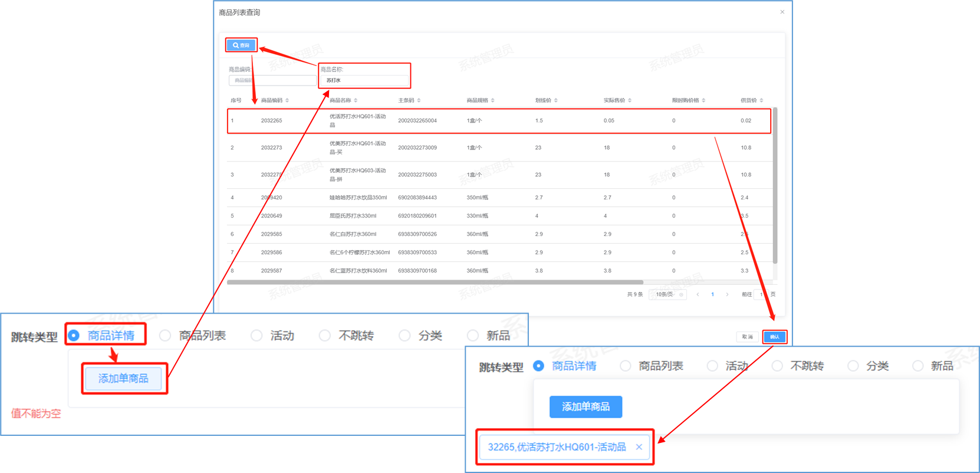
Task: Close the 商品列表查询 dialog
Action: pyautogui.click(x=782, y=12)
